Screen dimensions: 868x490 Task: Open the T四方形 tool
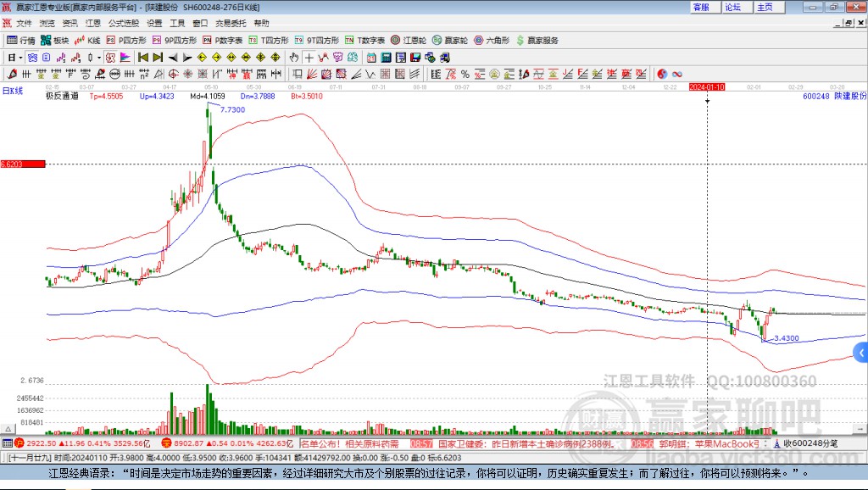pyautogui.click(x=269, y=41)
